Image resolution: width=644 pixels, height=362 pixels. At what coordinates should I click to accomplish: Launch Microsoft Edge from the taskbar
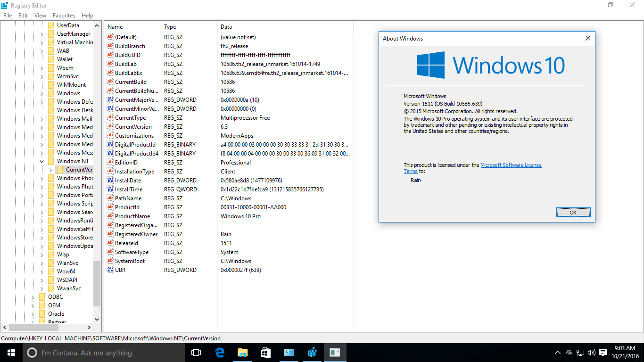point(220,352)
